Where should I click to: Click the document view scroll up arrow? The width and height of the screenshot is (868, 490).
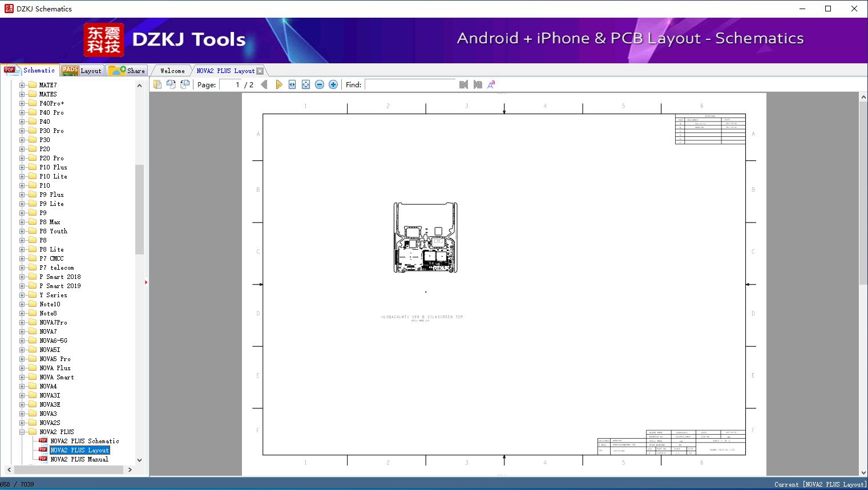pos(863,98)
